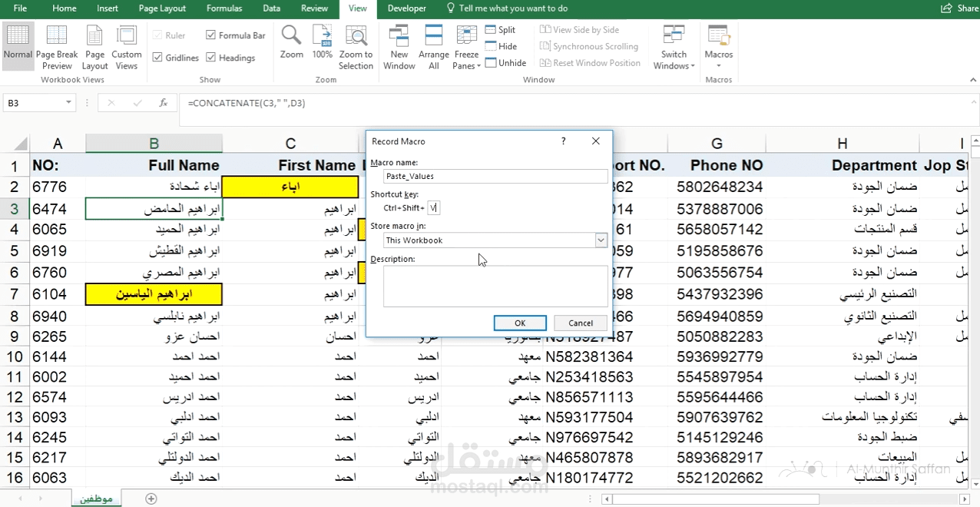Open the Insert ribbon tab
Viewport: 980px width, 507px height.
coord(108,8)
